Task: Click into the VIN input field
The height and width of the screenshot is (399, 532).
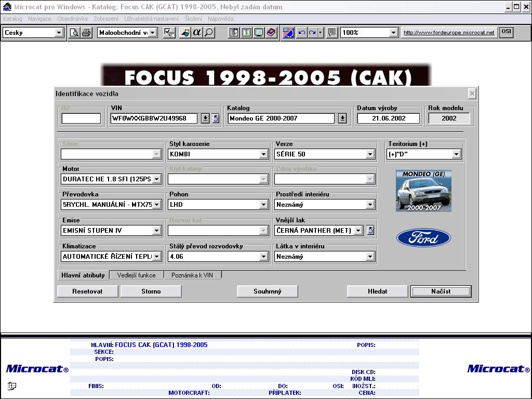Action: tap(154, 118)
